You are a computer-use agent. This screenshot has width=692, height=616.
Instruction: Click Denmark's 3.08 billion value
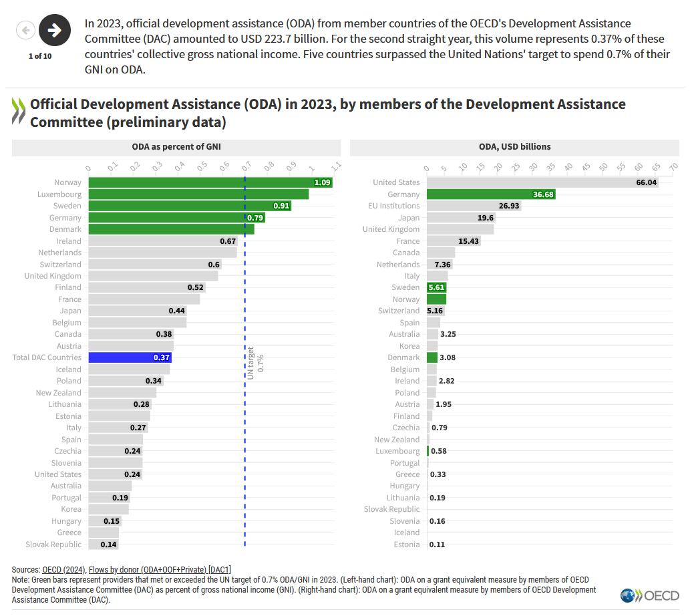448,357
